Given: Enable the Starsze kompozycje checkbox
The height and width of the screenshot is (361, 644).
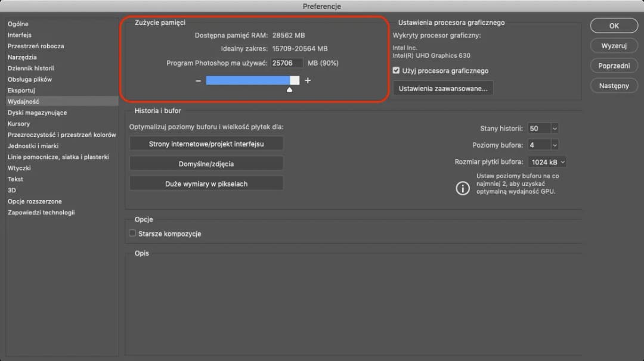Looking at the screenshot, I should [x=132, y=234].
